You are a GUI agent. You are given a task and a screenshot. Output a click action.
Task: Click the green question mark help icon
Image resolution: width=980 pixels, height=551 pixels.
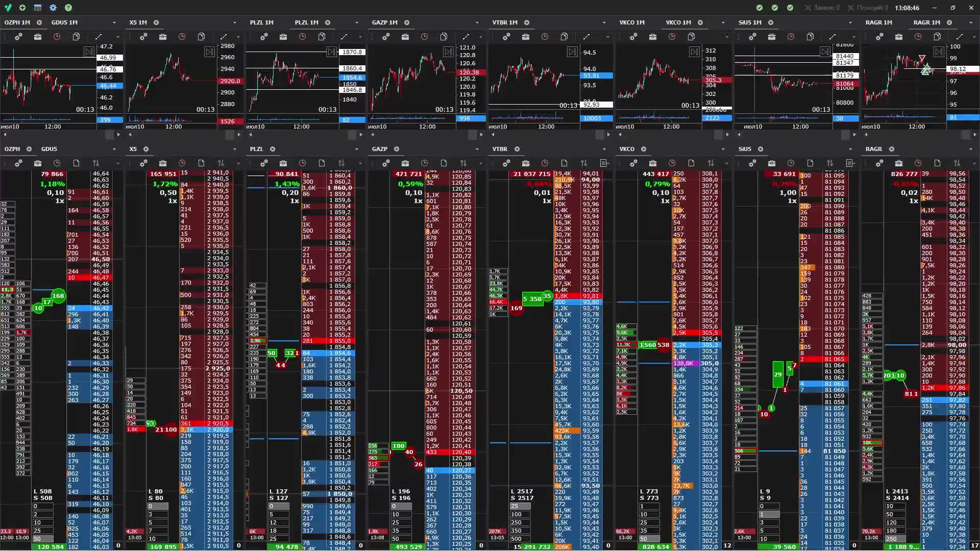(68, 8)
